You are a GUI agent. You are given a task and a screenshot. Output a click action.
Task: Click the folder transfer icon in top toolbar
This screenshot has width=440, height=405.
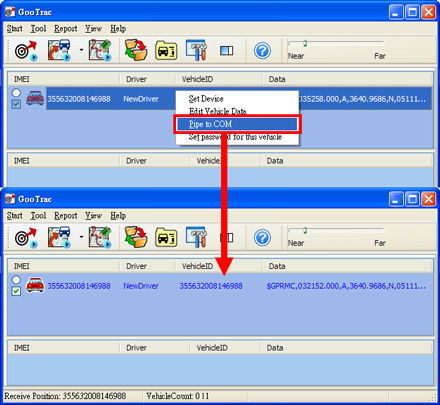[136, 50]
